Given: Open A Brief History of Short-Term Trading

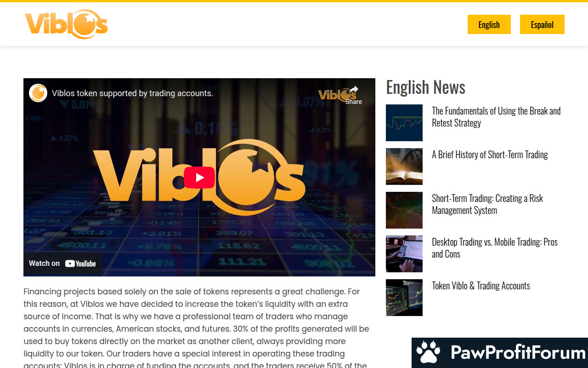Looking at the screenshot, I should tap(490, 155).
